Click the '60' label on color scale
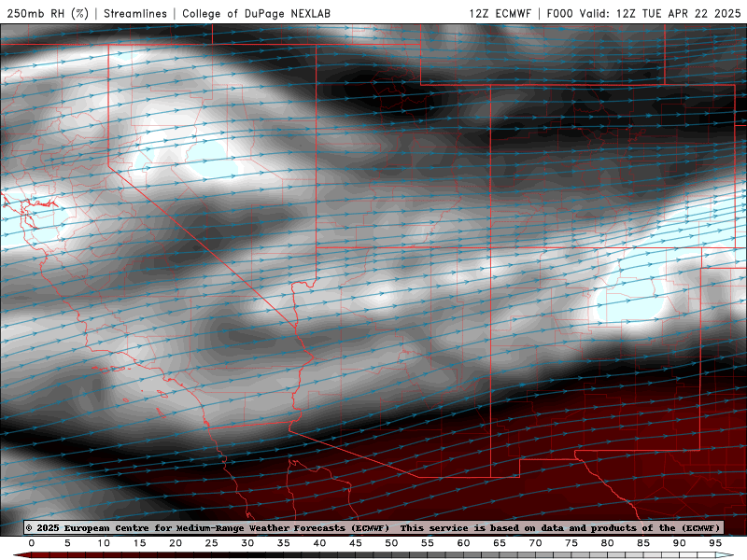Viewport: 747px width, 560px height. (x=463, y=543)
